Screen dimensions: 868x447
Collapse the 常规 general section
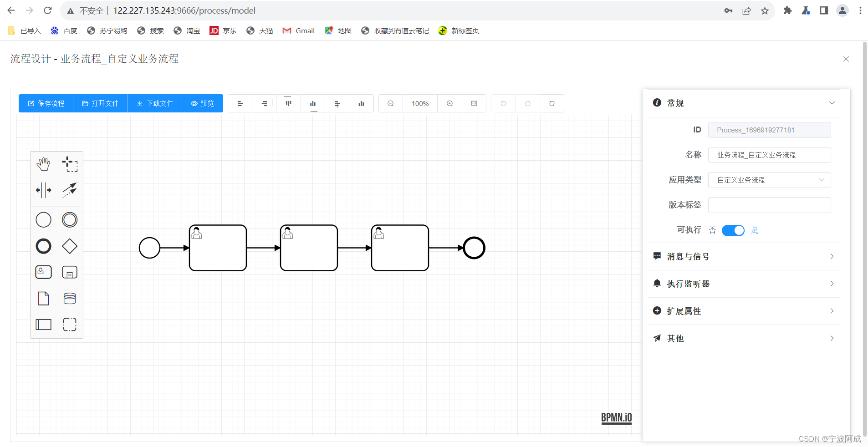744,103
